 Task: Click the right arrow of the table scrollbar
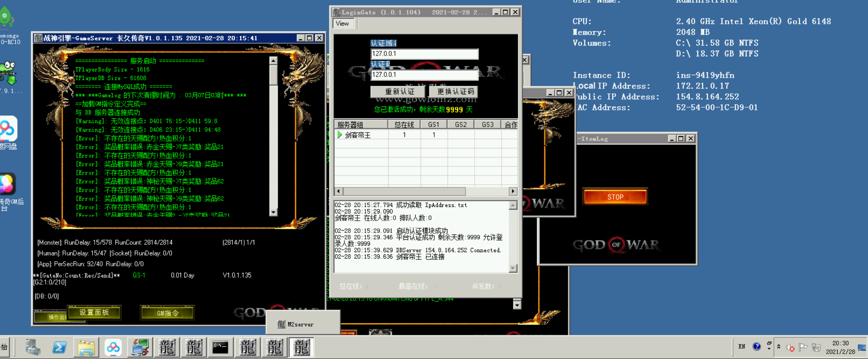(x=513, y=191)
